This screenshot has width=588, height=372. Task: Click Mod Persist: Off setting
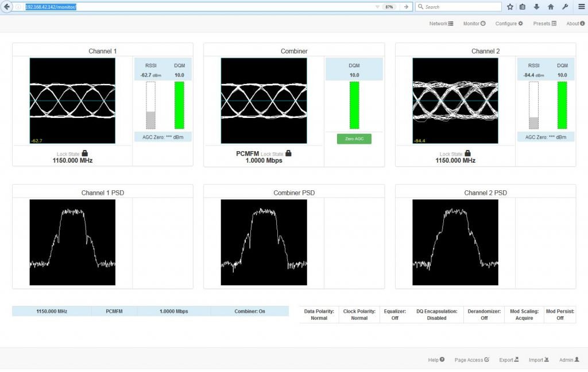coord(560,315)
